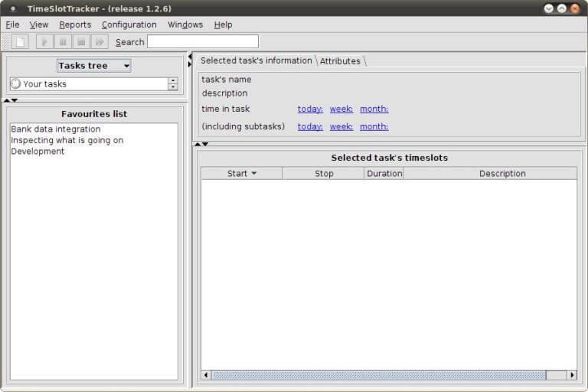Collapse the tasks tree panel above Favourites list
This screenshot has width=588, height=392.
7,100
